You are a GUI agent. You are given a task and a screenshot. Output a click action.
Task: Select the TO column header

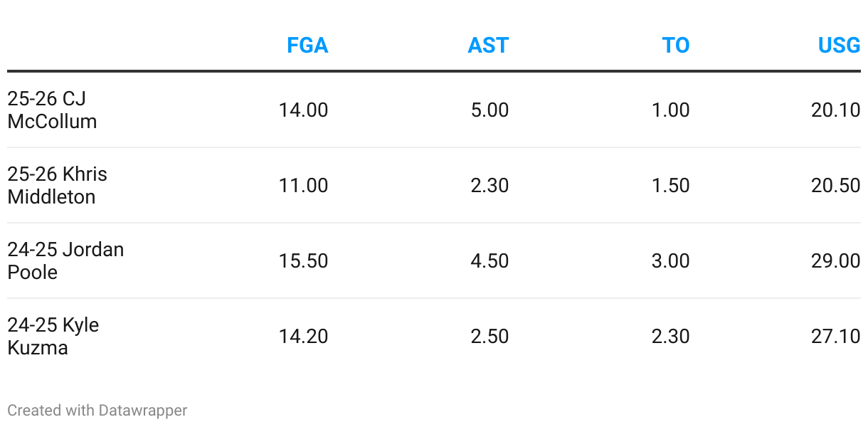(x=676, y=46)
